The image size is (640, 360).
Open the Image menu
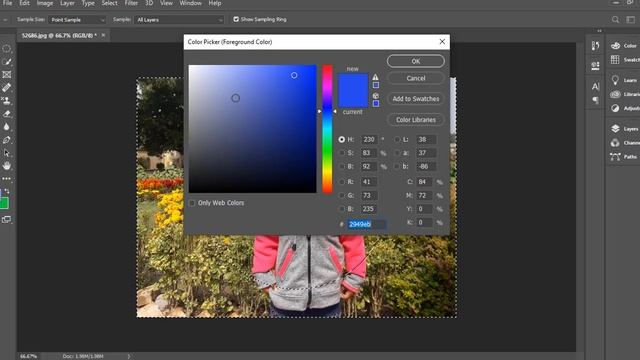point(45,3)
